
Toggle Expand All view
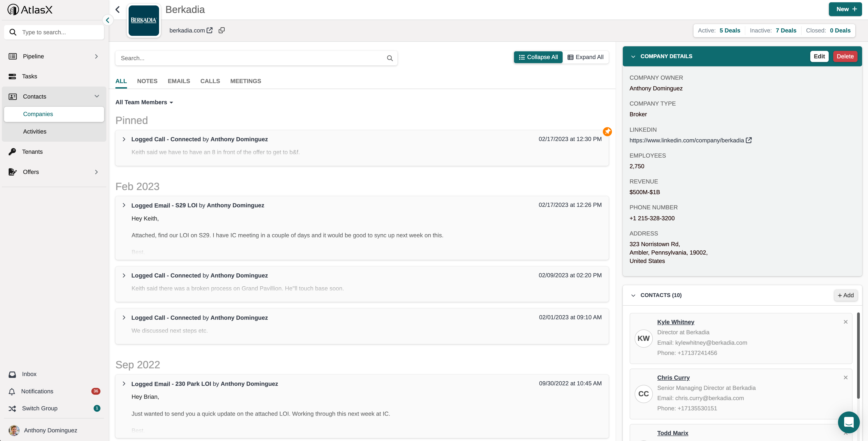coord(586,57)
